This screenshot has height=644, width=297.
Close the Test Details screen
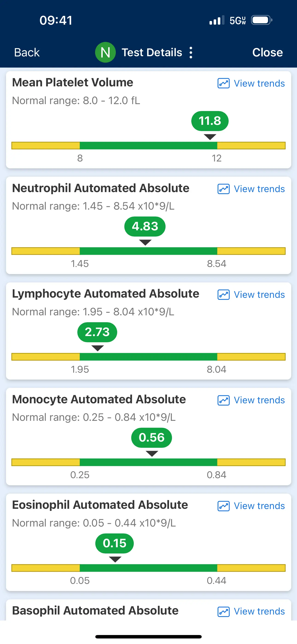267,53
